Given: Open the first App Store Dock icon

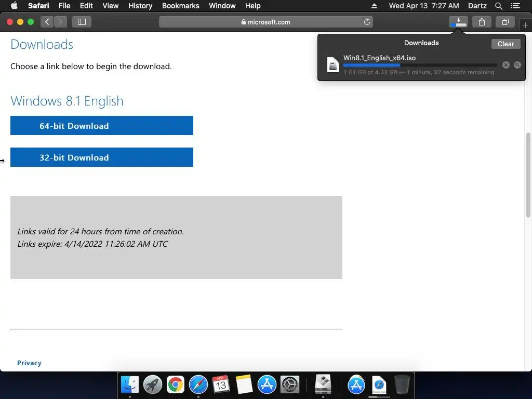Looking at the screenshot, I should (x=267, y=385).
